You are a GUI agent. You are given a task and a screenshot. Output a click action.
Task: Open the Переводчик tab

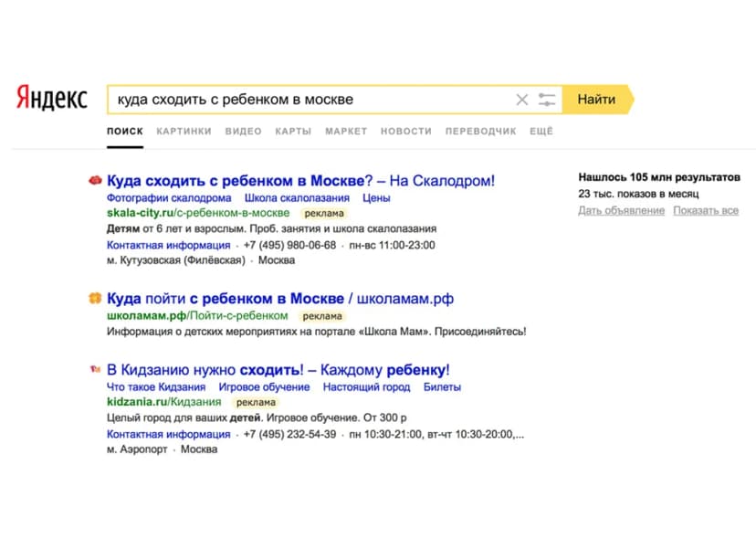(x=480, y=132)
